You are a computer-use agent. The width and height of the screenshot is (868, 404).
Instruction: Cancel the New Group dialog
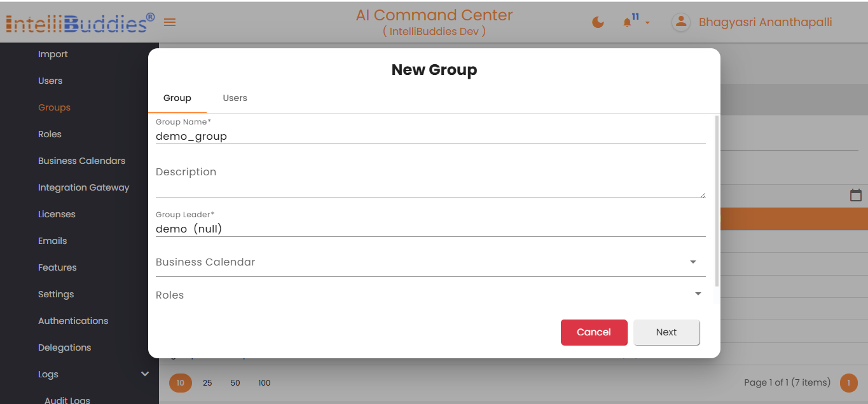593,332
